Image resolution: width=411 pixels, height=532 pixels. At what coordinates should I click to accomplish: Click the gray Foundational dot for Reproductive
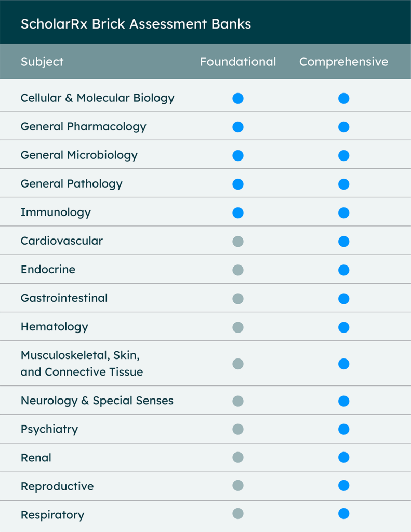238,486
